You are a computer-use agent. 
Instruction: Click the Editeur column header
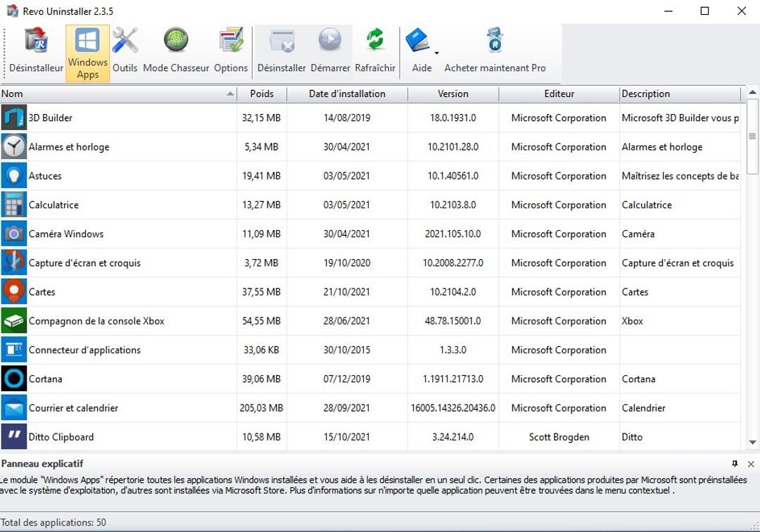point(559,94)
